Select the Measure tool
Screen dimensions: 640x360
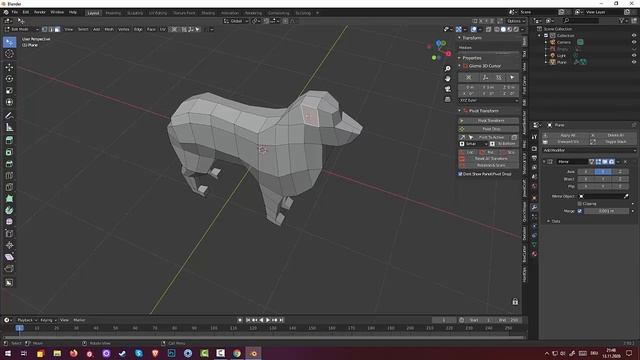9,127
